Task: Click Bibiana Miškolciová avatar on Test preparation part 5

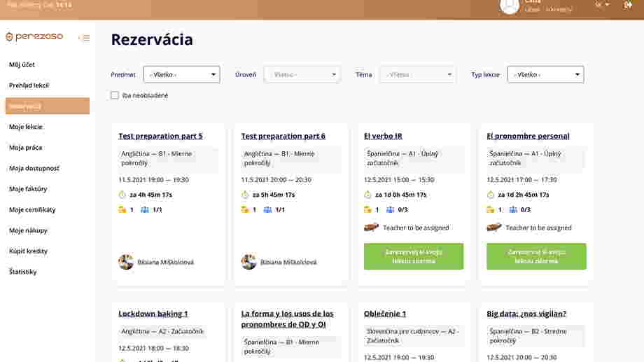Action: [x=126, y=262]
